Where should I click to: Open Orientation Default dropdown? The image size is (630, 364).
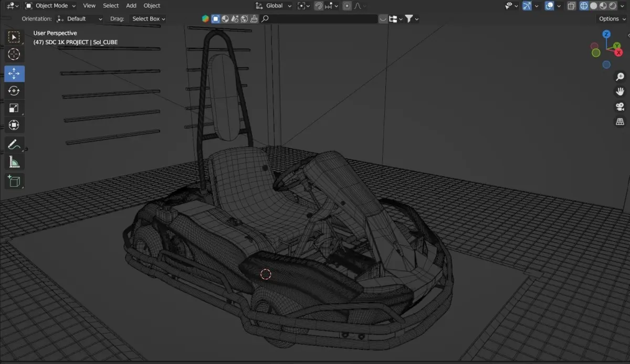coord(80,19)
